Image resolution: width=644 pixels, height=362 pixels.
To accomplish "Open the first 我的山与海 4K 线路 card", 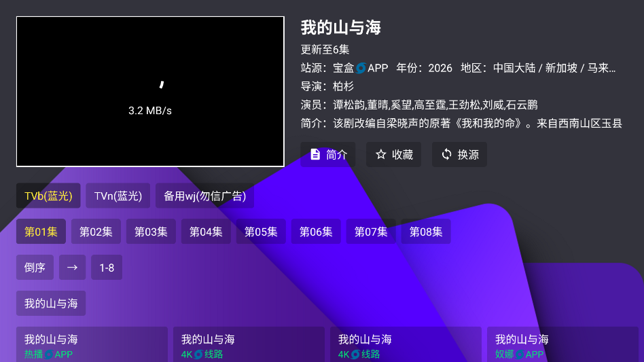I will tap(249, 344).
